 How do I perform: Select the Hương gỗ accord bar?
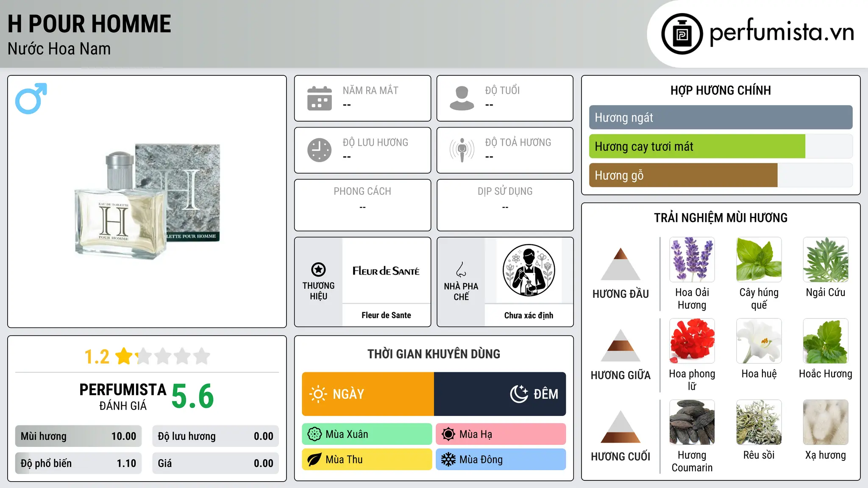[x=721, y=175]
